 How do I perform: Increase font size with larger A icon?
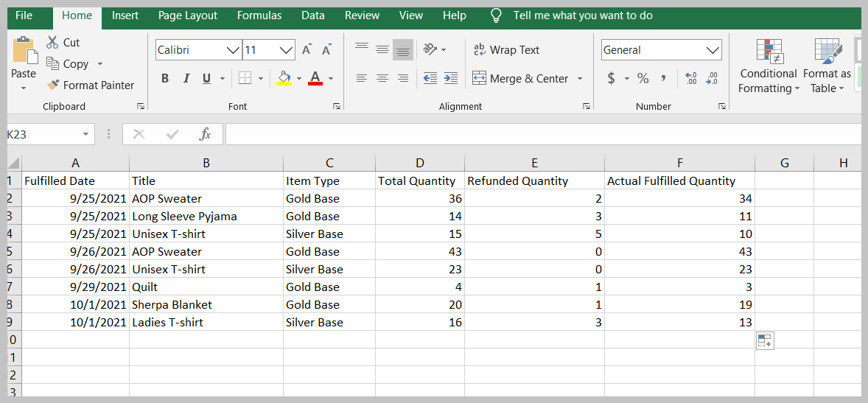[307, 50]
